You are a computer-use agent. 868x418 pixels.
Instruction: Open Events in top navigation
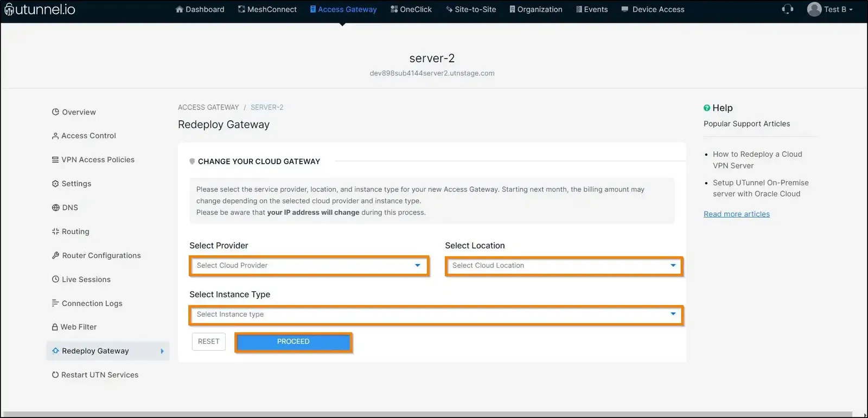coord(592,9)
